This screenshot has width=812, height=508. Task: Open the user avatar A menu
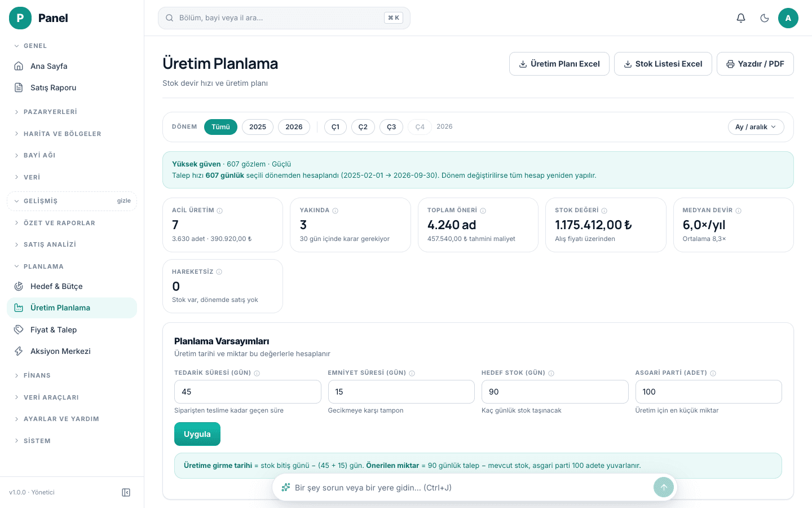[788, 18]
